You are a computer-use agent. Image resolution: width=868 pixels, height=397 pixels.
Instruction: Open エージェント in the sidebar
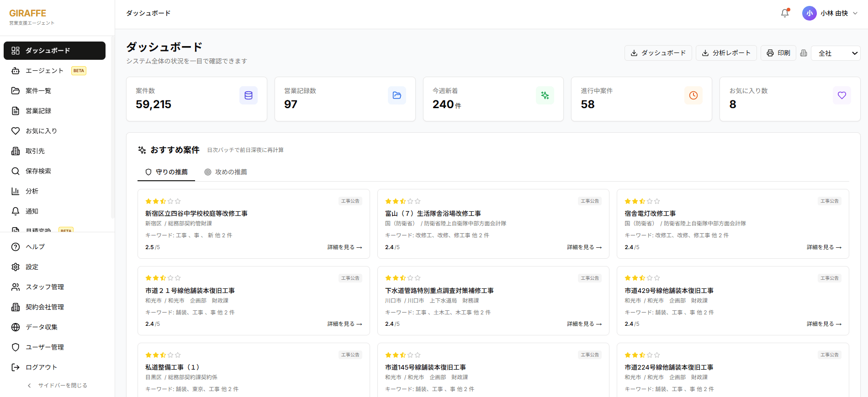[x=54, y=71]
